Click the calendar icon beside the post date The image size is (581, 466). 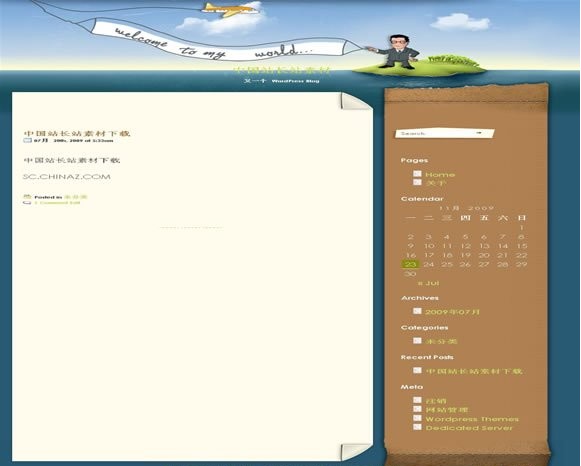click(x=27, y=140)
